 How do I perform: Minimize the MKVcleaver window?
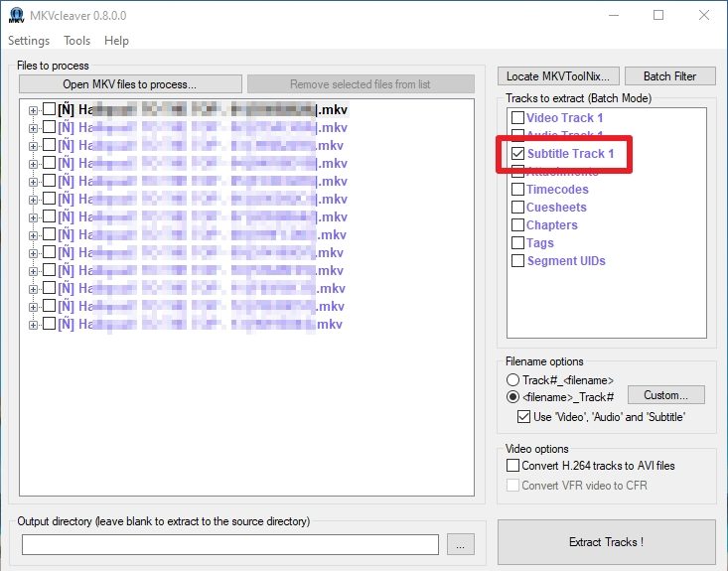coord(614,15)
